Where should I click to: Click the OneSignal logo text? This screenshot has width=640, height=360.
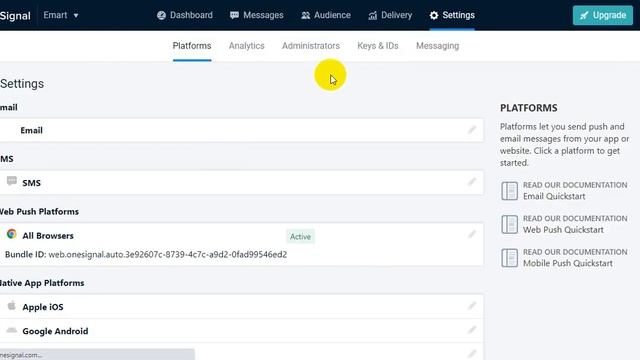point(15,16)
